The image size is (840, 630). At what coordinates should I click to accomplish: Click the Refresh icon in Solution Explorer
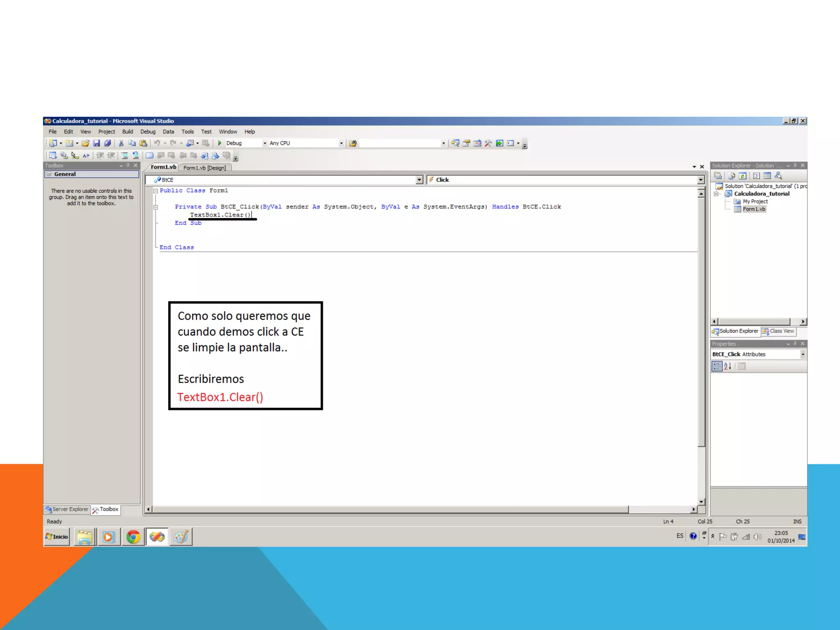click(743, 176)
